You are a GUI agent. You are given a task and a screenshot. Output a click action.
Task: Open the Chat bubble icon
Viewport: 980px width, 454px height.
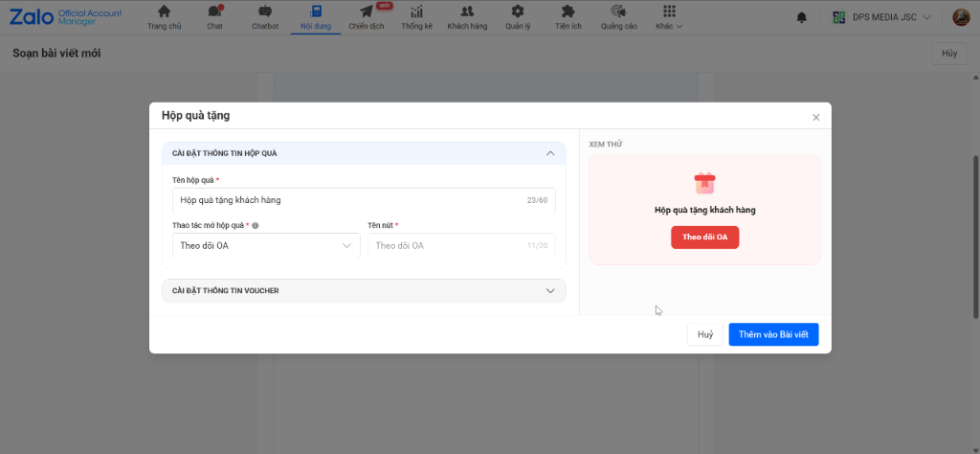(x=215, y=11)
